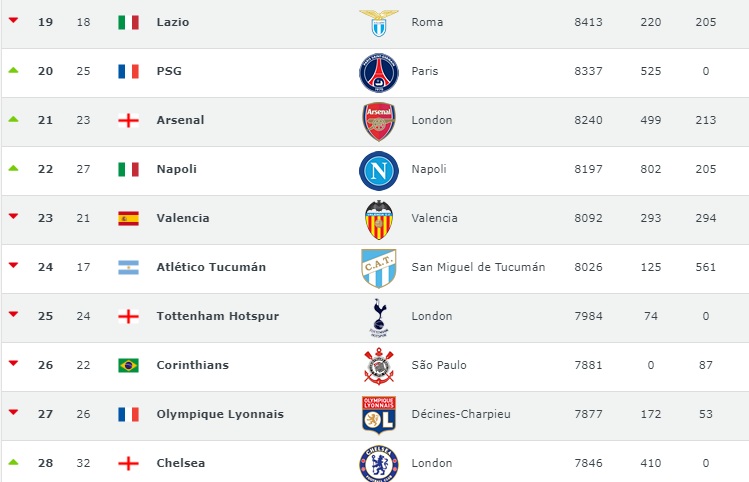This screenshot has height=482, width=749.
Task: Select the Argentina flag in row 24
Action: 128,267
